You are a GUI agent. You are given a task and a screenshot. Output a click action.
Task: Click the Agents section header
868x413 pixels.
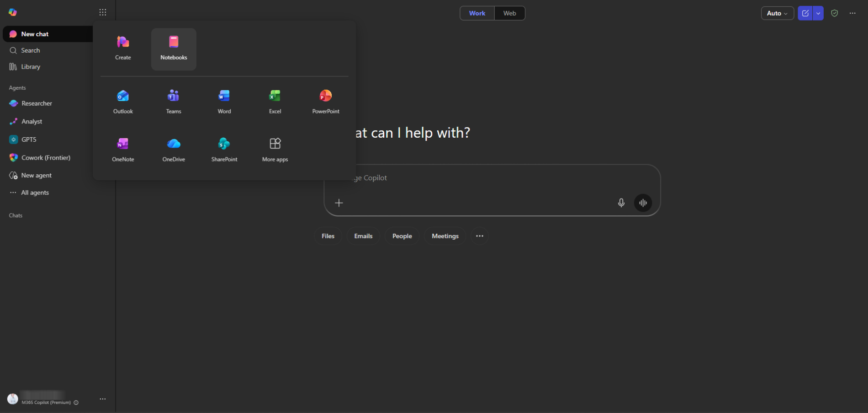(x=17, y=88)
